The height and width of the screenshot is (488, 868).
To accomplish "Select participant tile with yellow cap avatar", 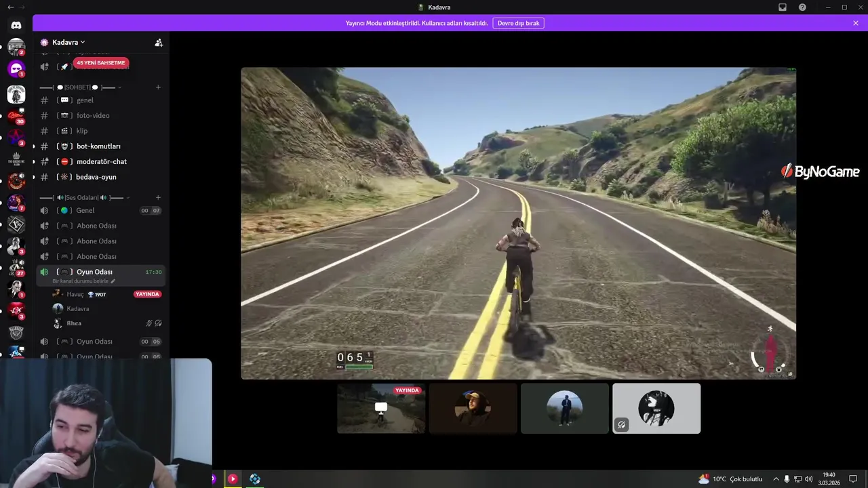I will point(473,408).
